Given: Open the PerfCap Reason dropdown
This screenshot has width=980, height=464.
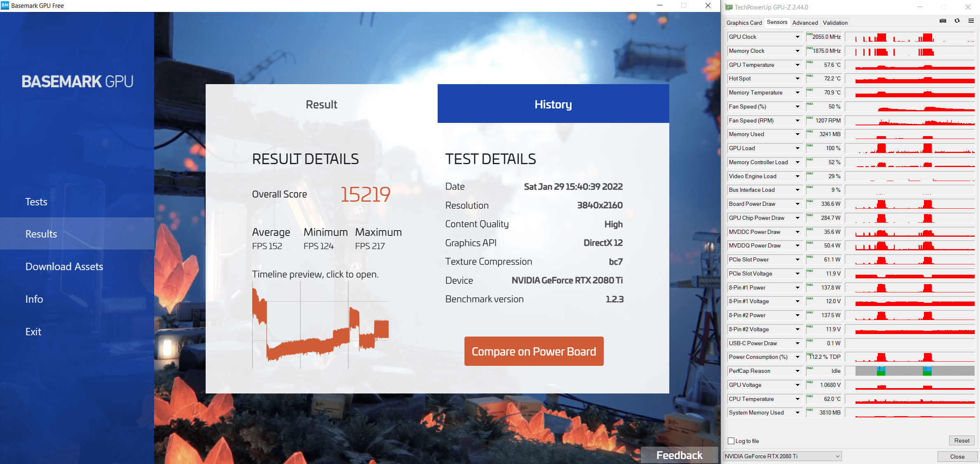Looking at the screenshot, I should pos(797,371).
